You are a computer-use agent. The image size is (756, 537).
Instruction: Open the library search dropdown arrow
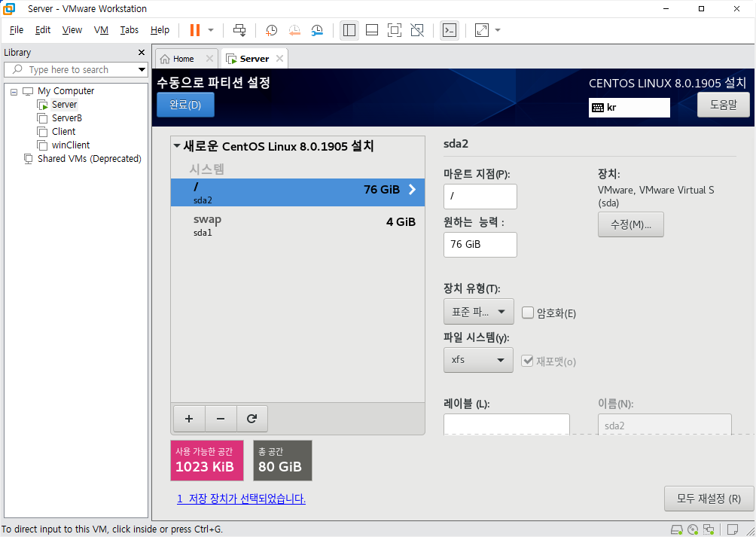tap(142, 69)
